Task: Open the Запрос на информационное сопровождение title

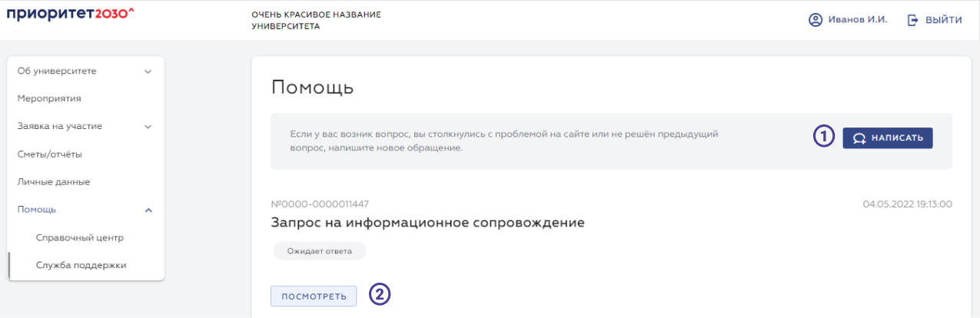Action: [427, 223]
